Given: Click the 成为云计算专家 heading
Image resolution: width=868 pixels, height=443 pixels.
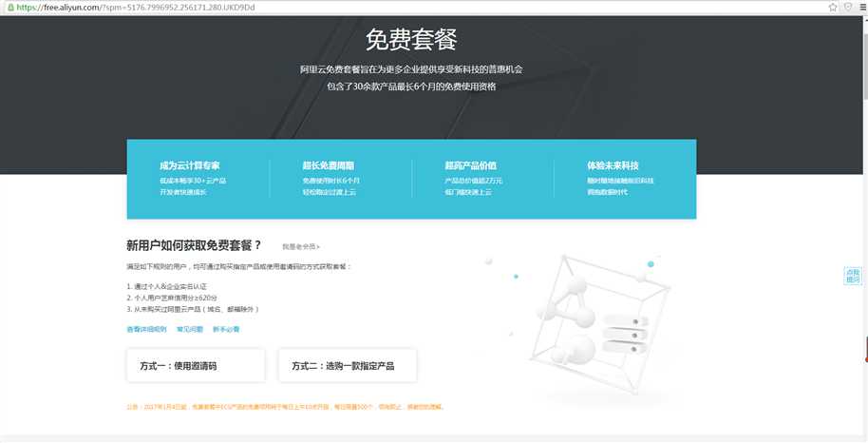Looking at the screenshot, I should [x=189, y=165].
